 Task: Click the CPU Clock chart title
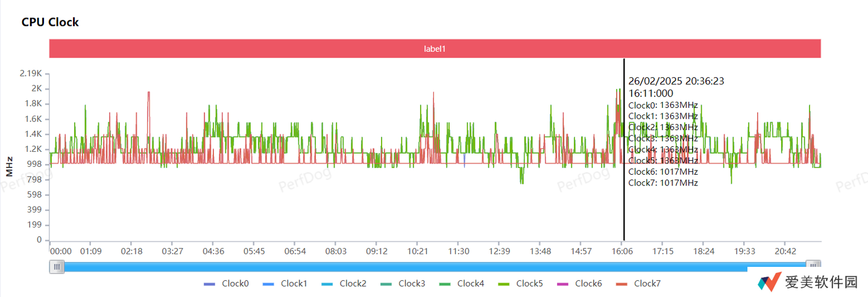point(50,22)
